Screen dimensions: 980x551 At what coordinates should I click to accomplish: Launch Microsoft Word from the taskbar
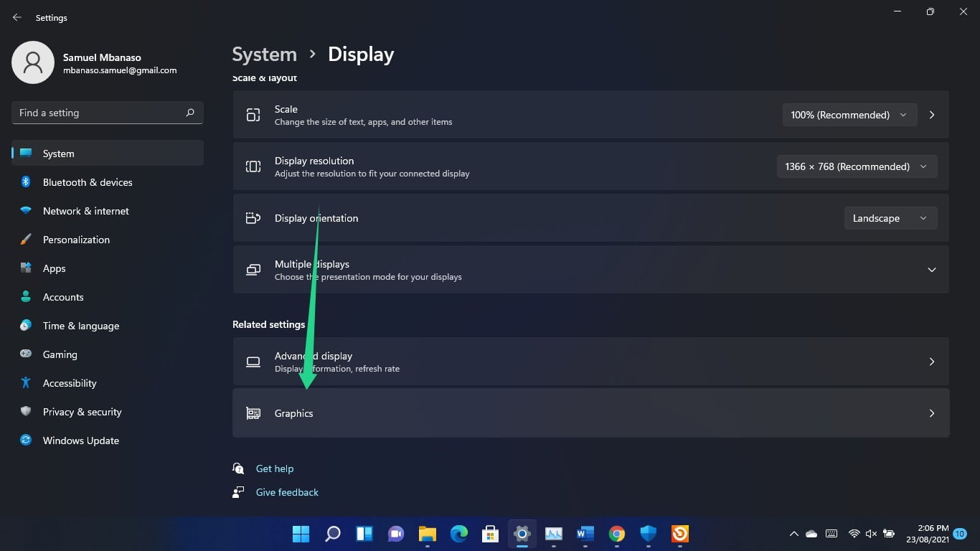[x=585, y=534]
